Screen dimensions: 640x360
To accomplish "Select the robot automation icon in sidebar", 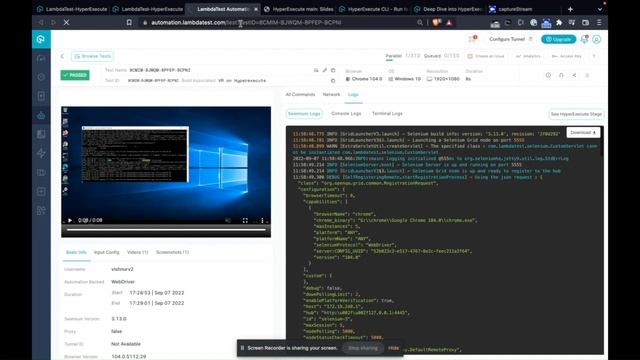I will pos(41,116).
